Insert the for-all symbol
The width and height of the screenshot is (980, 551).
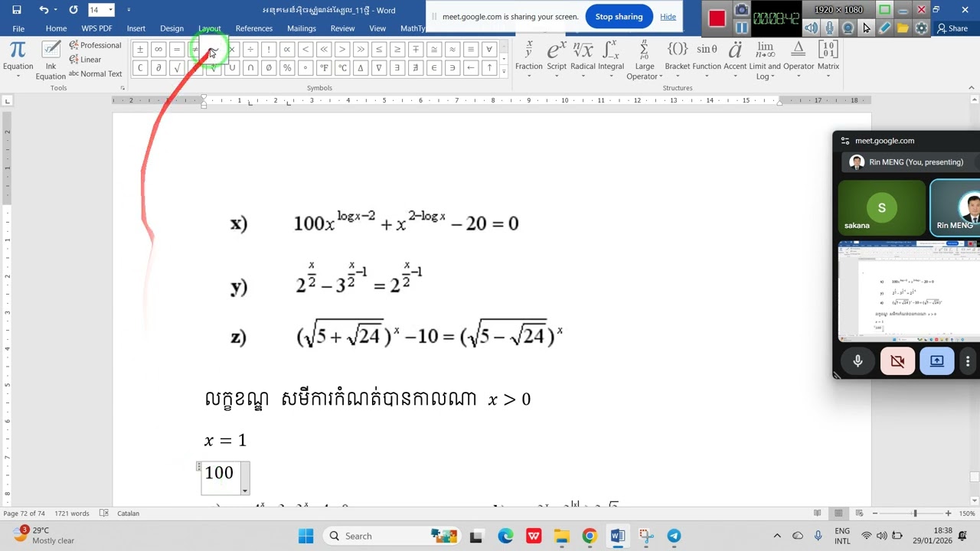489,49
